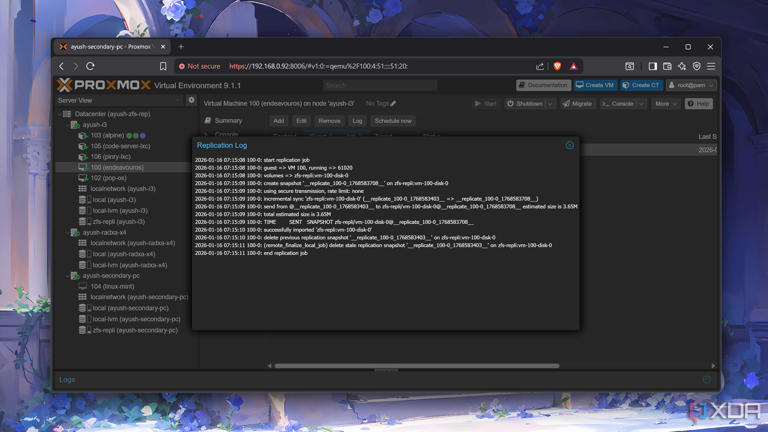This screenshot has height=432, width=768.
Task: Click the Help button
Action: tap(698, 104)
